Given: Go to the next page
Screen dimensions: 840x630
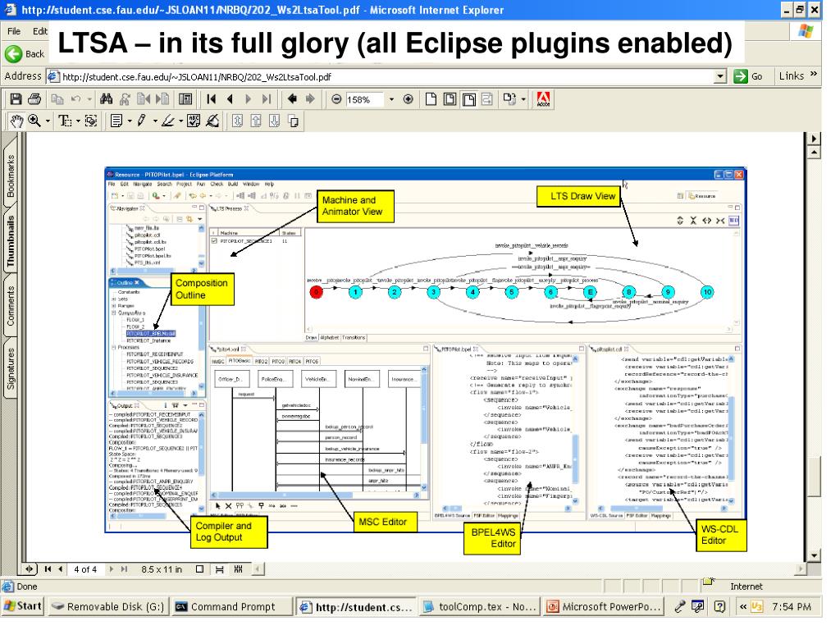Looking at the screenshot, I should point(248,99).
